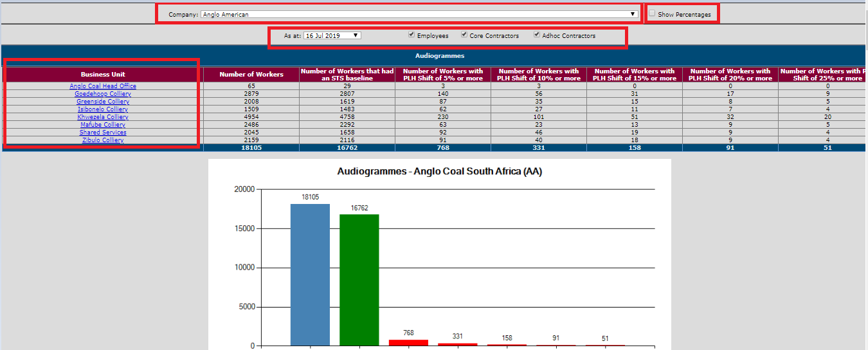Click Isibonelo STS baseline value 1483
This screenshot has height=350, width=868.
coord(347,109)
